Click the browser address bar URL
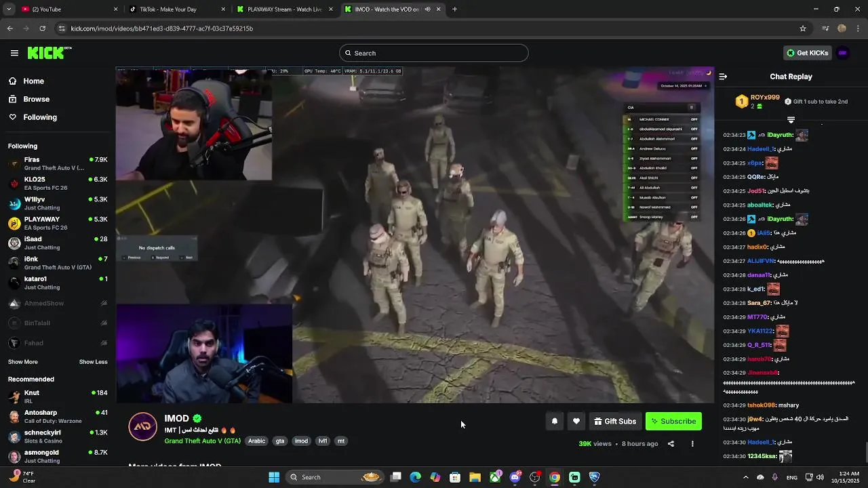The height and width of the screenshot is (488, 868). tap(161, 28)
